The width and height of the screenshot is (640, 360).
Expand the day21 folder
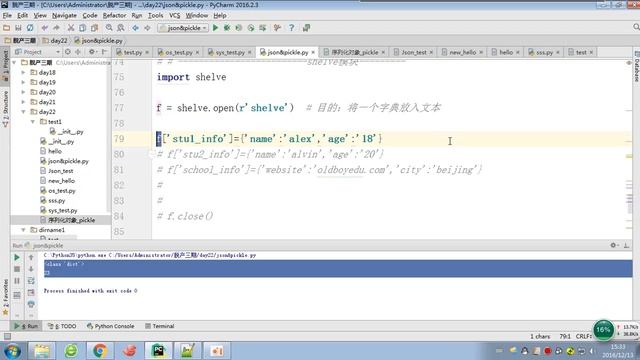click(x=23, y=102)
